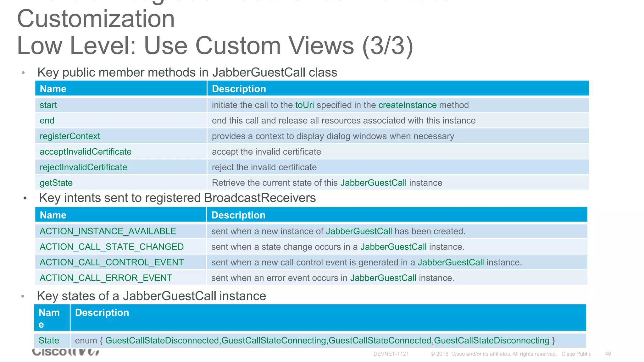Screen dimensions: 644x362
Task: Click the 'start' method name cell
Action: point(121,105)
